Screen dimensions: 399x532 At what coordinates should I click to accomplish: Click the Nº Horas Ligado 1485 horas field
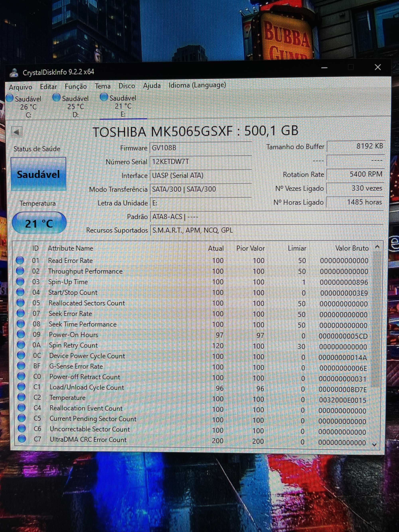click(355, 202)
